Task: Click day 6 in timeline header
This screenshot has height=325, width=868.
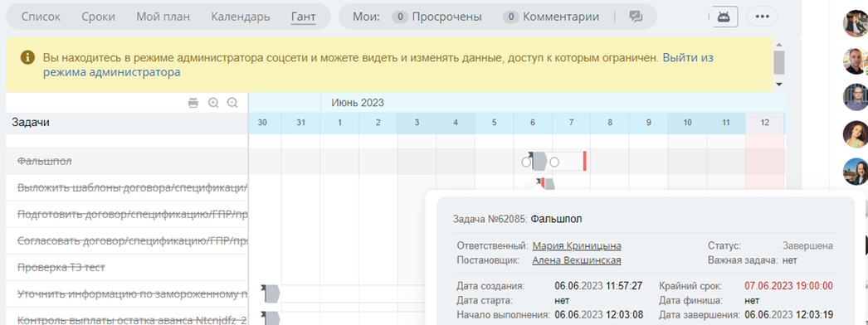Action: 533,123
